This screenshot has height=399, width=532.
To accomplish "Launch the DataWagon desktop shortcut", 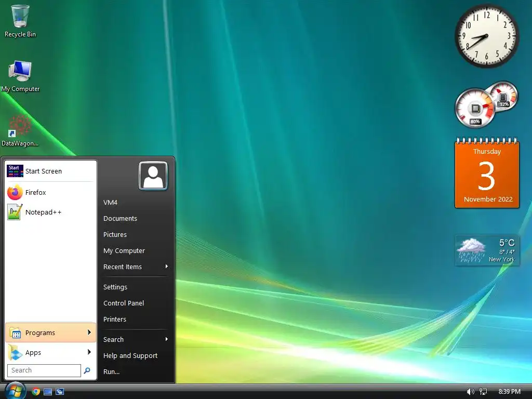I will pyautogui.click(x=20, y=131).
